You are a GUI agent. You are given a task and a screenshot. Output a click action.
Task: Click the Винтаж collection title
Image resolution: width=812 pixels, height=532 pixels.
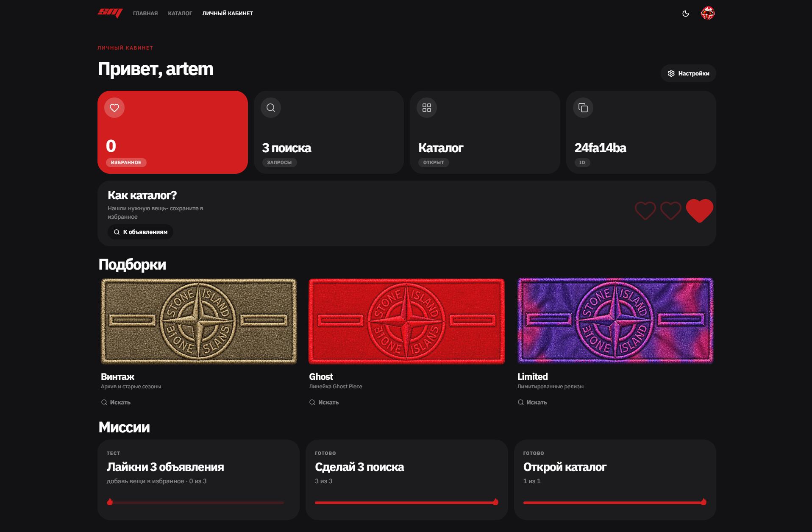click(117, 376)
